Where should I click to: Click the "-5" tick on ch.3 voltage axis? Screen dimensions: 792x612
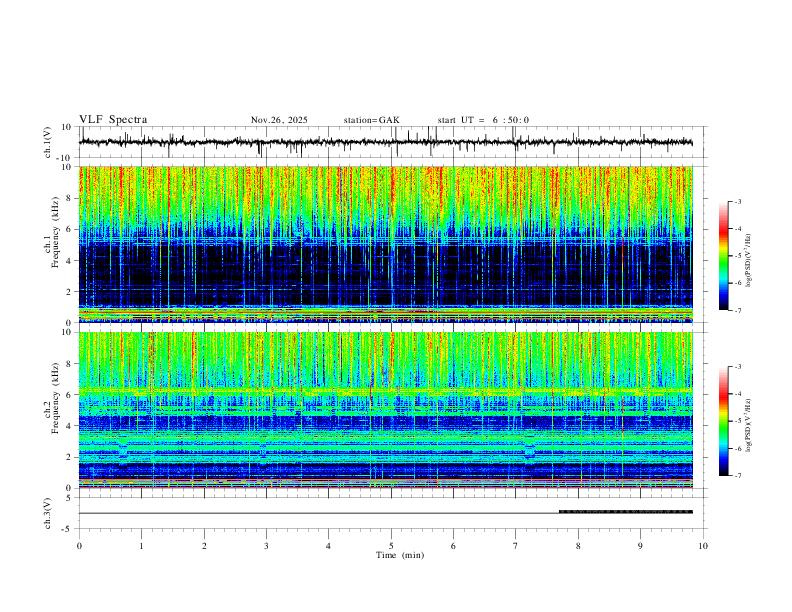point(67,529)
